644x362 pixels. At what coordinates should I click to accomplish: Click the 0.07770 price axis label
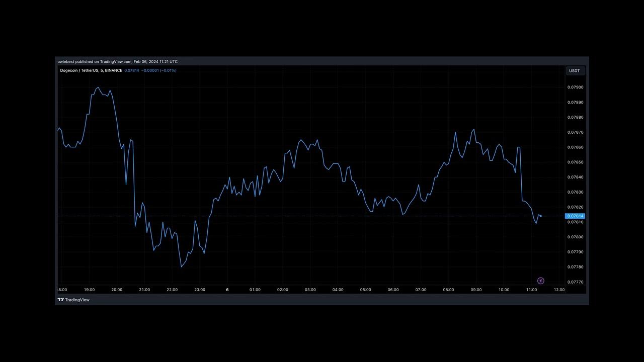576,282
